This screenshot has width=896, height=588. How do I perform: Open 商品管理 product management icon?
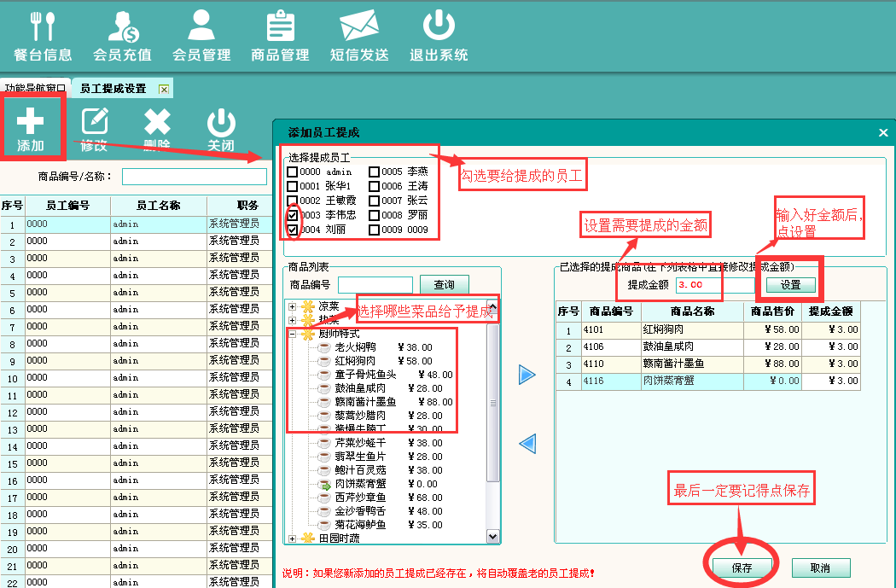coord(280,36)
